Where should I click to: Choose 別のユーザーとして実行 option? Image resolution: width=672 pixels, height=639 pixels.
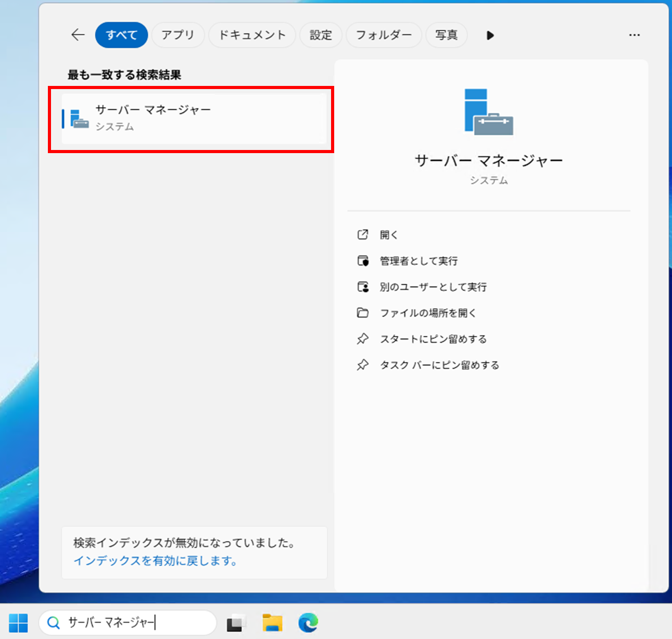(433, 287)
